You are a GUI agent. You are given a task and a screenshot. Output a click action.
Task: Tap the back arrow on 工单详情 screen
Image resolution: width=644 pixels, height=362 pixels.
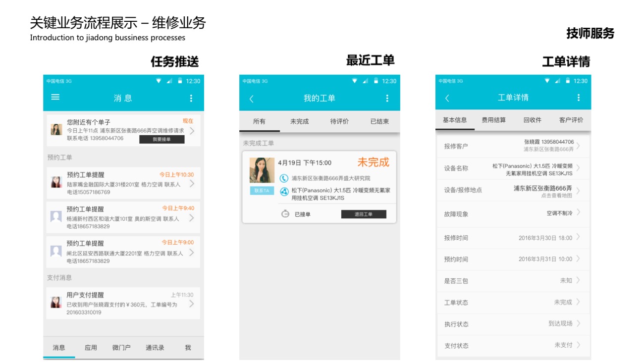447,98
